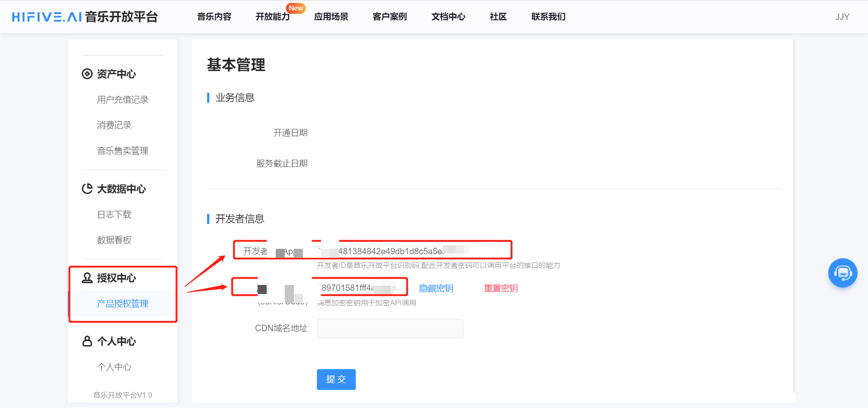The height and width of the screenshot is (408, 868).
Task: Focus the CDN域名地址 input field
Action: click(390, 328)
